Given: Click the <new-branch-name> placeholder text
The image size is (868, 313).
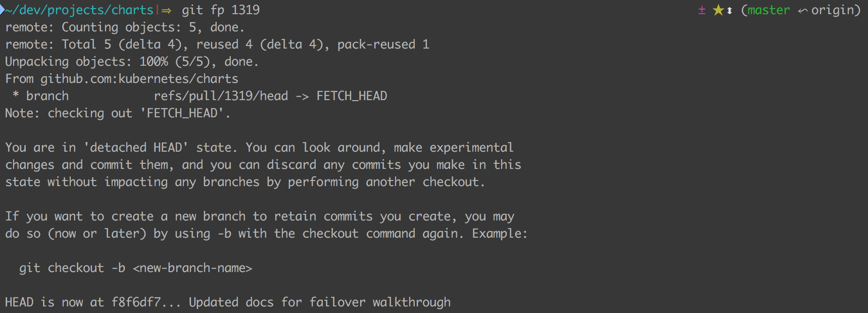Looking at the screenshot, I should [192, 268].
